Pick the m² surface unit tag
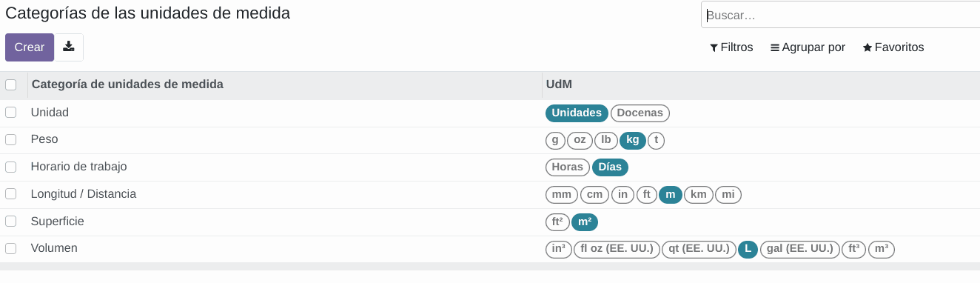The width and height of the screenshot is (980, 283). pyautogui.click(x=585, y=222)
